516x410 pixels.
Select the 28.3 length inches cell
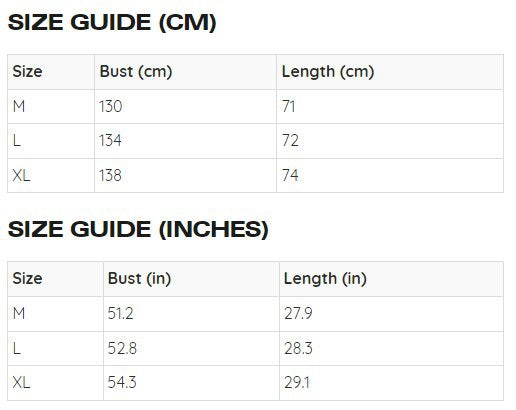(391, 348)
